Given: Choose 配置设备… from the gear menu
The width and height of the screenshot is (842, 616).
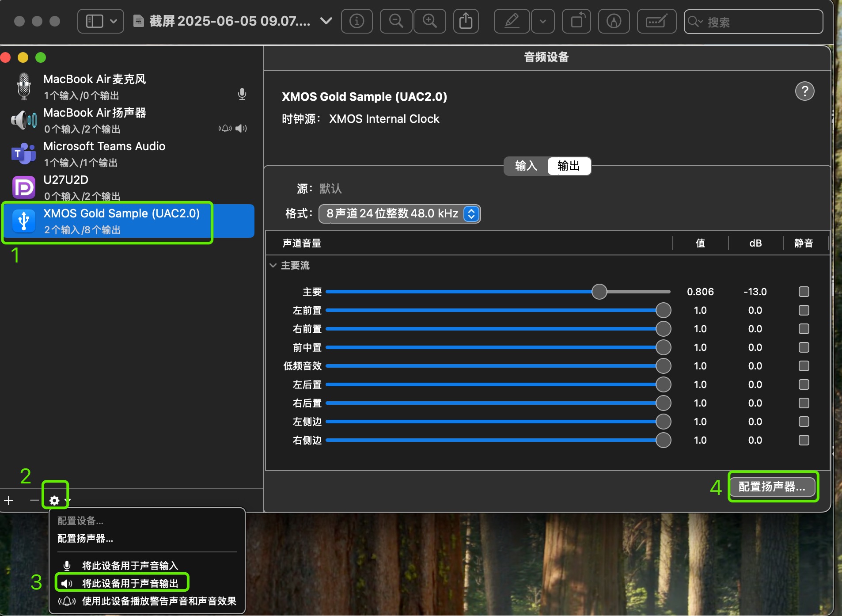Looking at the screenshot, I should 80,521.
